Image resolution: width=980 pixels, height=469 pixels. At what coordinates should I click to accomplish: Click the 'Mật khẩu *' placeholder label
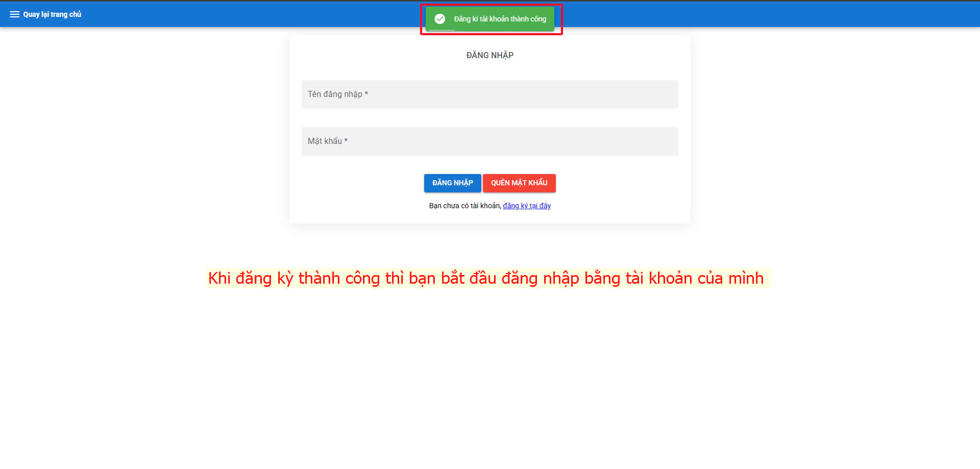click(x=327, y=141)
